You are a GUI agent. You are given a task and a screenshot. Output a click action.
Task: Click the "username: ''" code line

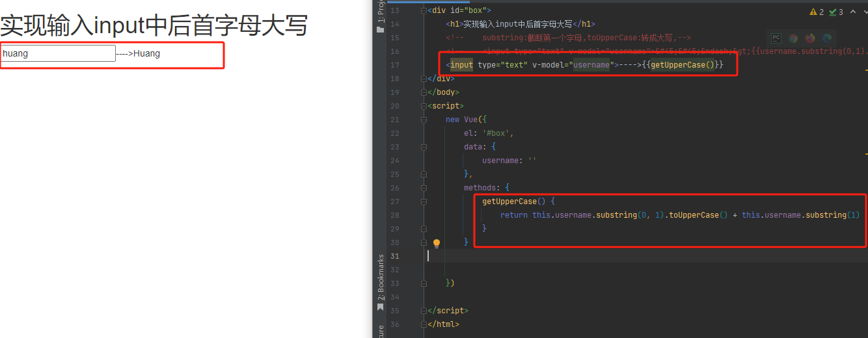[509, 161]
